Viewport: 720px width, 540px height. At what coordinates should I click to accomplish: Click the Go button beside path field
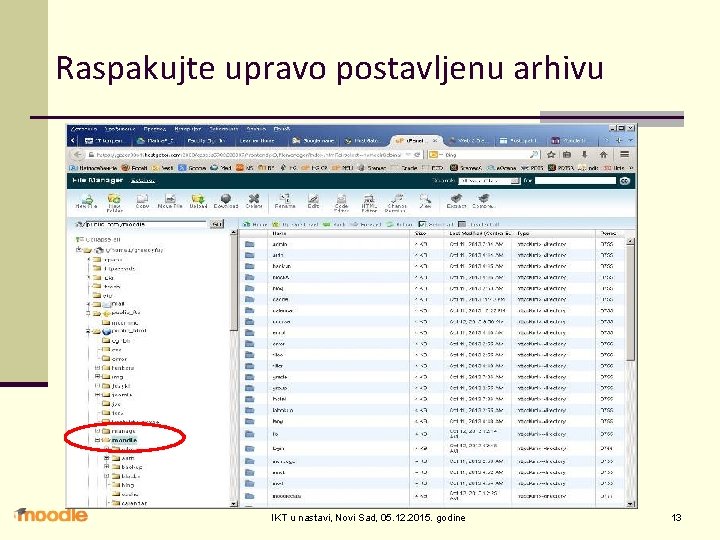pos(217,224)
